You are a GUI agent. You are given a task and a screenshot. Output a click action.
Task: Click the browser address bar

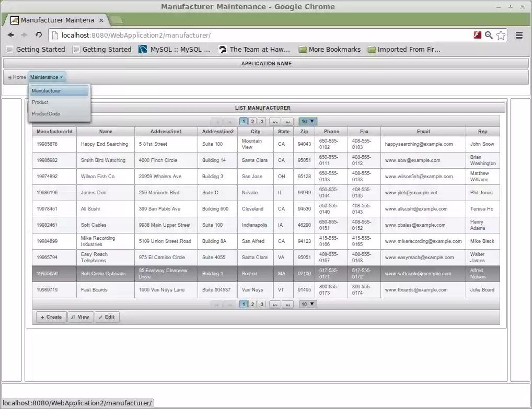pos(261,35)
